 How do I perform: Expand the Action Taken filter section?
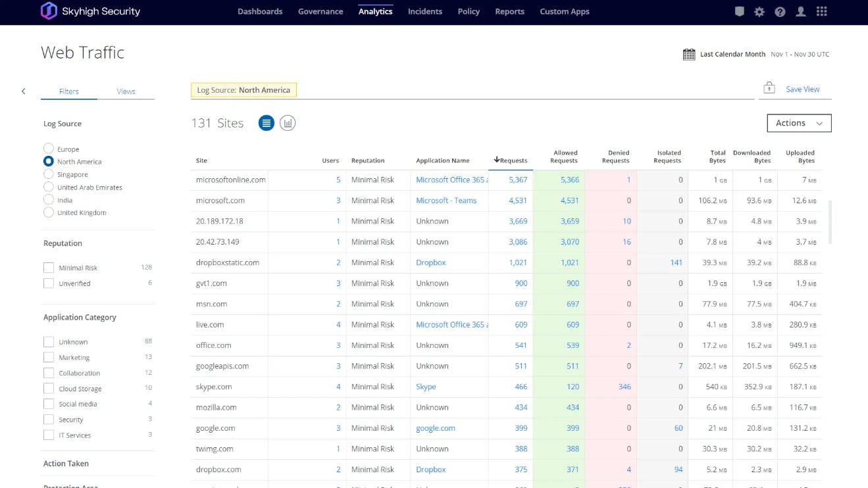click(x=66, y=464)
